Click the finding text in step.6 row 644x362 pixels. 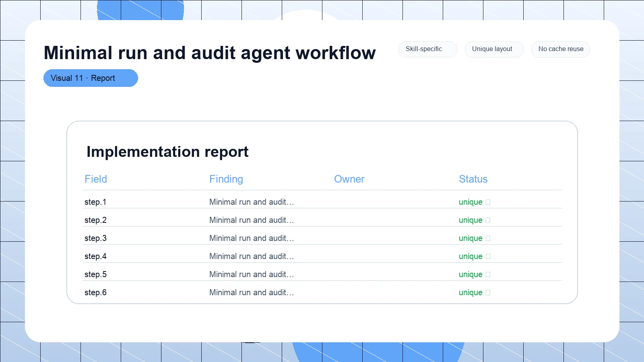(x=252, y=292)
